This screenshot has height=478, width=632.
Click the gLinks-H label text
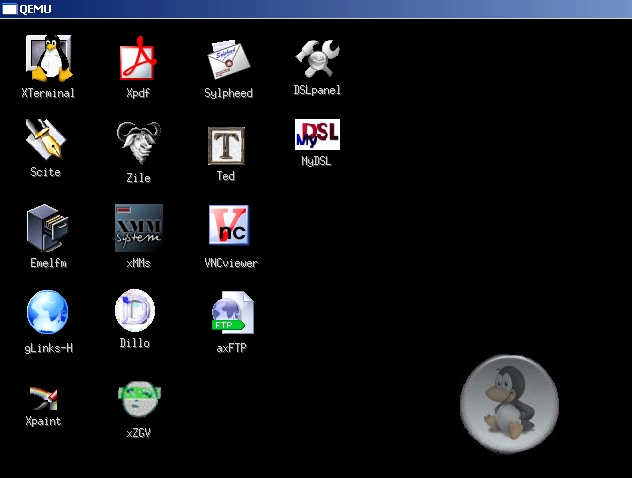coord(48,348)
